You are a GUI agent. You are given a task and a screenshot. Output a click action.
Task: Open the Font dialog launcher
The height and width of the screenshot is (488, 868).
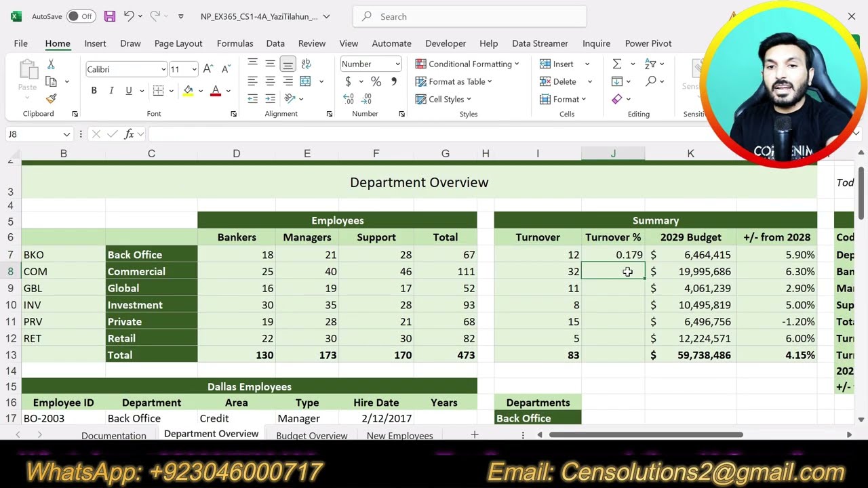pos(233,114)
